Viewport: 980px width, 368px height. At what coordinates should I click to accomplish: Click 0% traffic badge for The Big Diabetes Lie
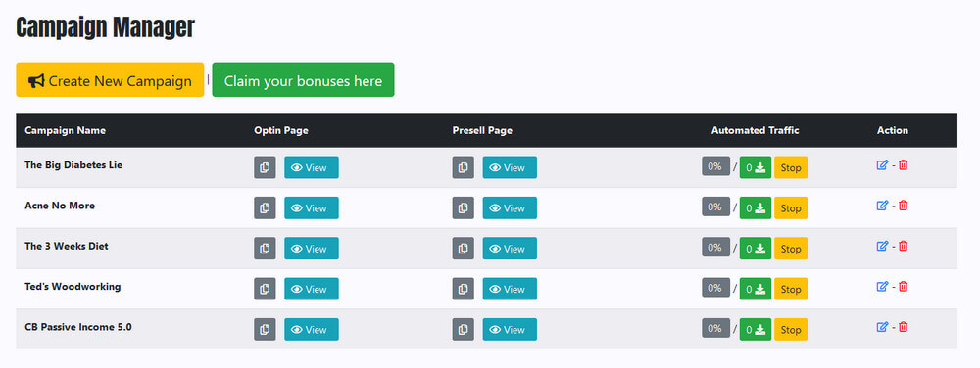click(x=715, y=166)
